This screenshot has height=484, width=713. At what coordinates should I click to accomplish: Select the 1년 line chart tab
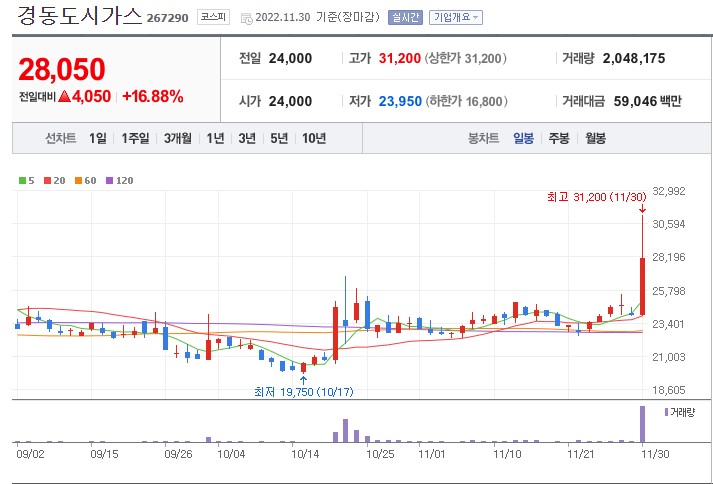tap(215, 138)
